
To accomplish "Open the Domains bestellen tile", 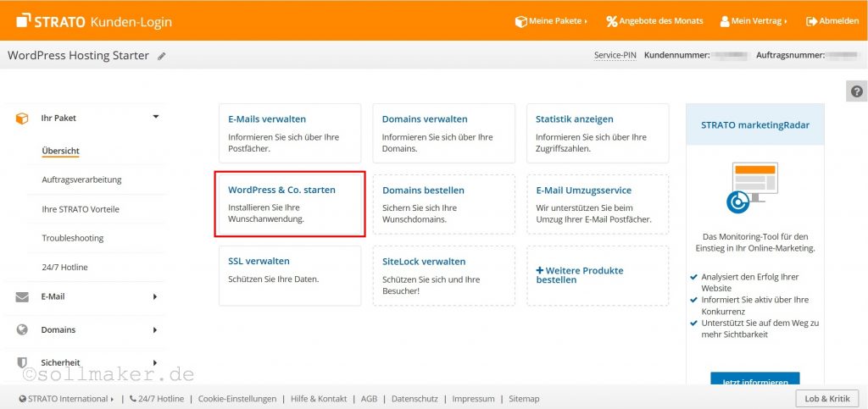I will [444, 205].
